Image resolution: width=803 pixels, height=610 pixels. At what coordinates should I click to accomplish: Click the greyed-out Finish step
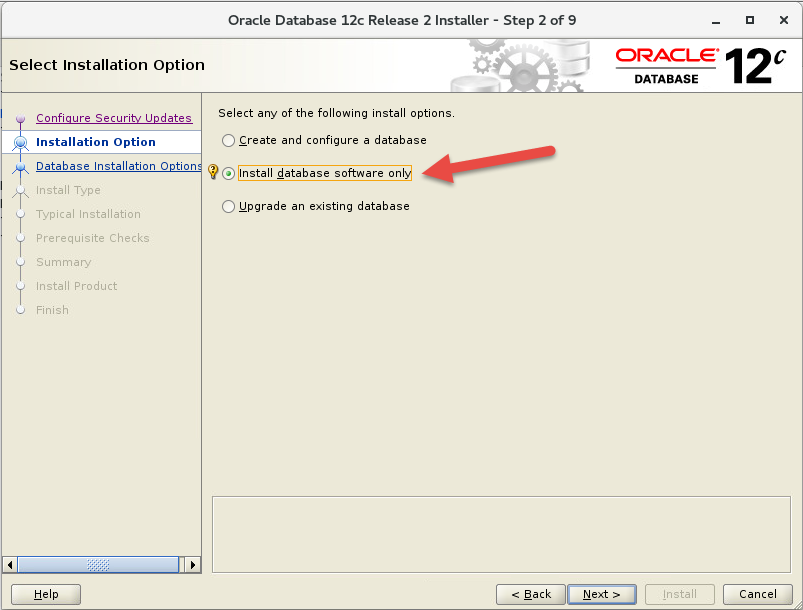52,310
